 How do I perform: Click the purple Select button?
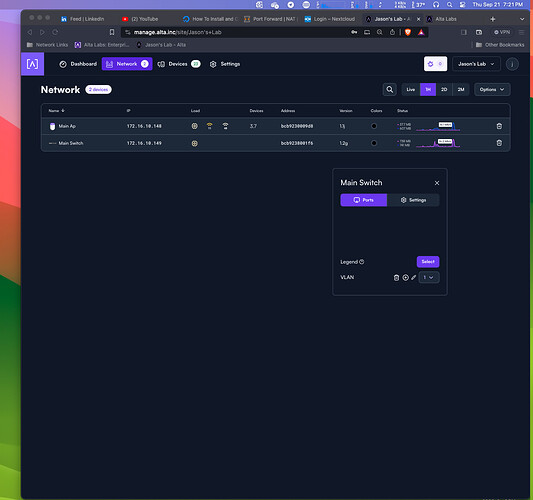click(x=428, y=262)
